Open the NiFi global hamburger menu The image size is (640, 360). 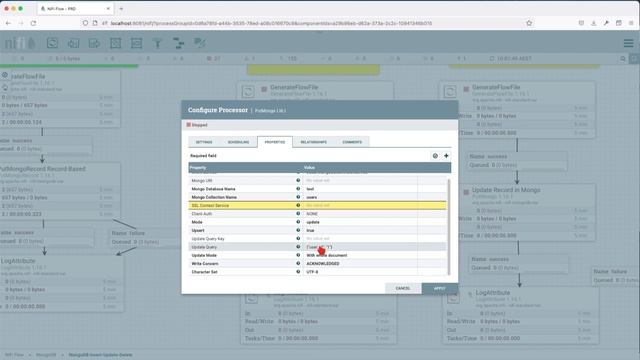tap(629, 43)
